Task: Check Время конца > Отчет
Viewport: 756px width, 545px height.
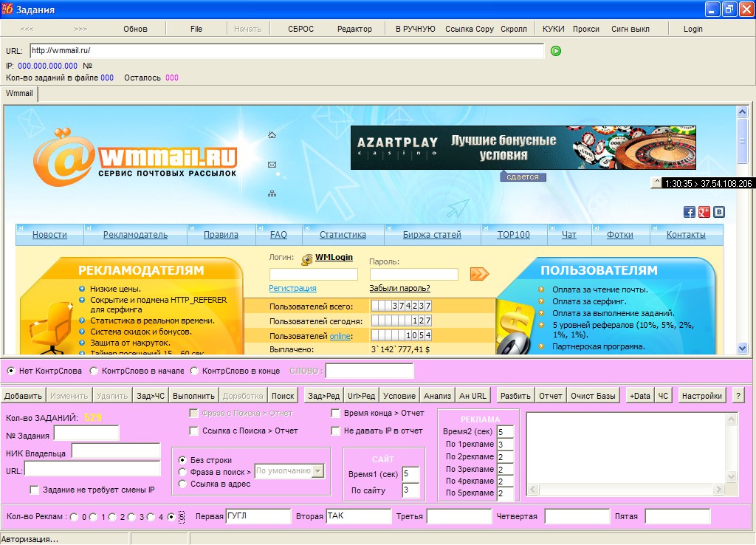Action: [336, 414]
